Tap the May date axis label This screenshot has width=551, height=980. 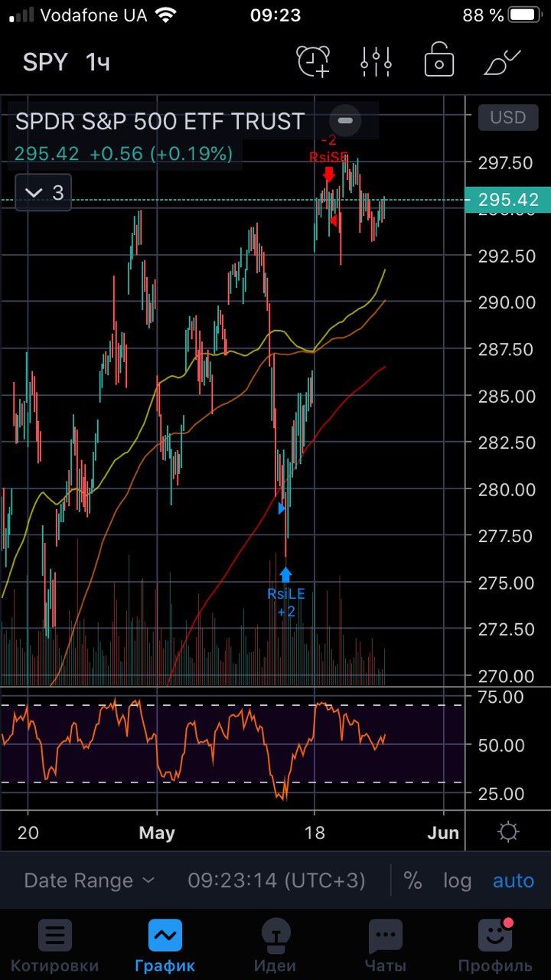pyautogui.click(x=157, y=833)
